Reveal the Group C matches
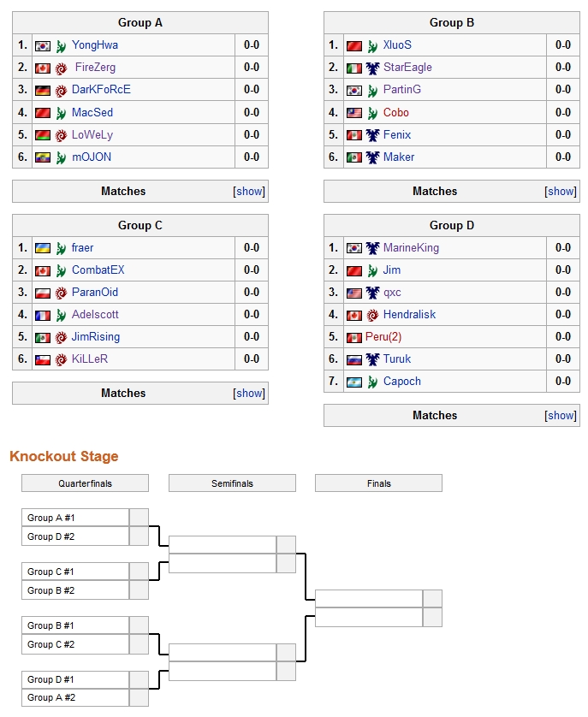588x717 pixels. [250, 394]
